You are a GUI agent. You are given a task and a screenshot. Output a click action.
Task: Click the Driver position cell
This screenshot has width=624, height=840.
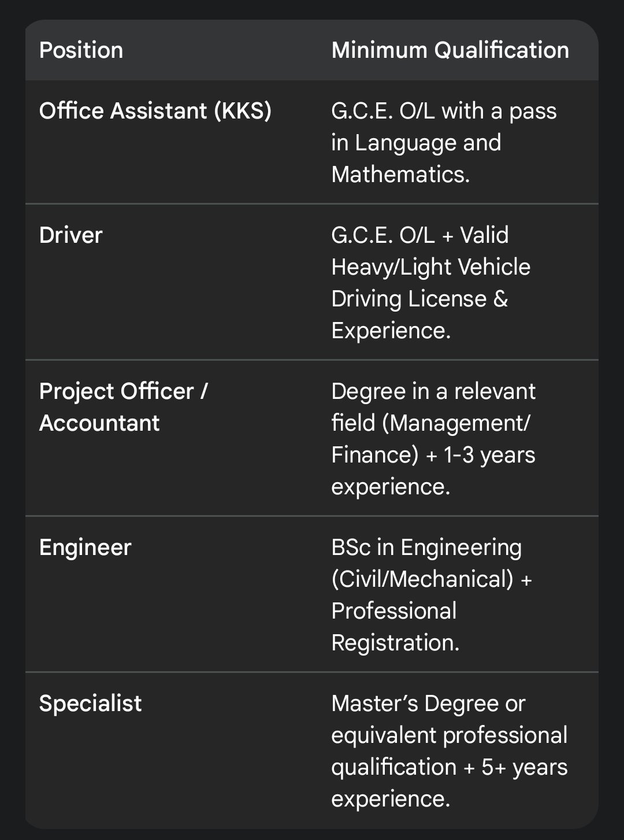coord(70,235)
